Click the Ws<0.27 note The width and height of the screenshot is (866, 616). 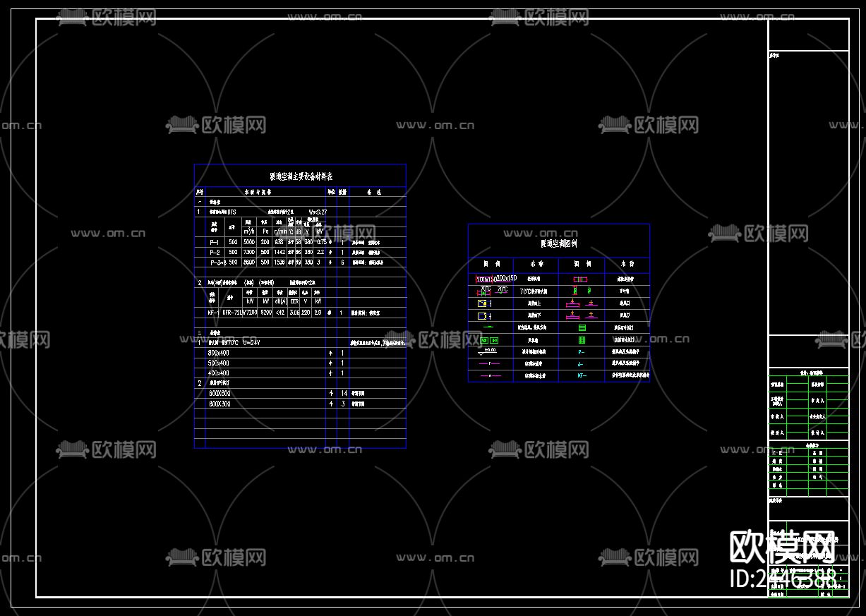coord(318,211)
